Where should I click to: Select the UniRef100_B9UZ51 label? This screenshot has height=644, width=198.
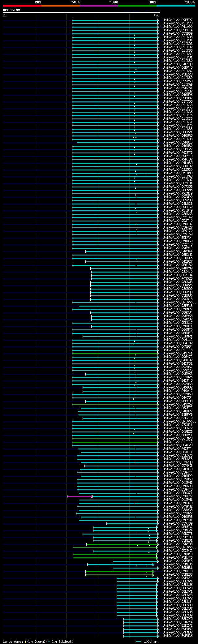pyautogui.click(x=178, y=88)
